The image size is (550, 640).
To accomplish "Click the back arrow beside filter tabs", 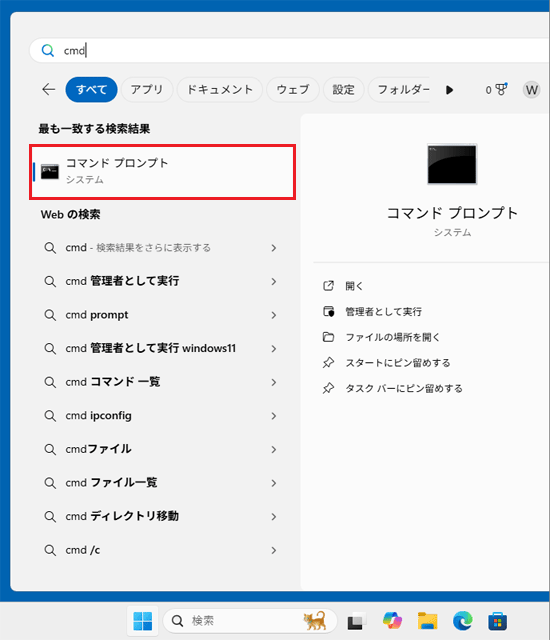I will [49, 89].
